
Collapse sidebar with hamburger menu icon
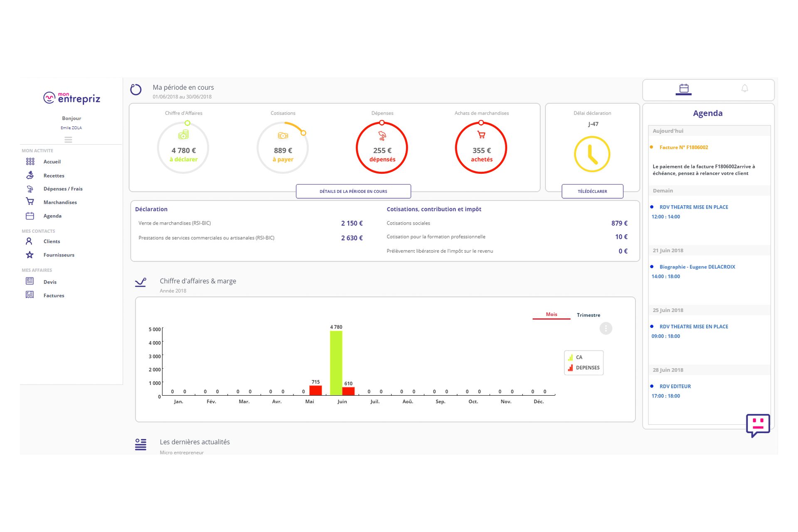(x=68, y=140)
